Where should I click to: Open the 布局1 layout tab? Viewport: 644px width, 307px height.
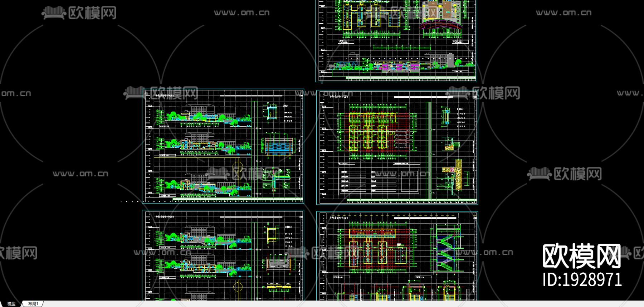tap(33, 304)
